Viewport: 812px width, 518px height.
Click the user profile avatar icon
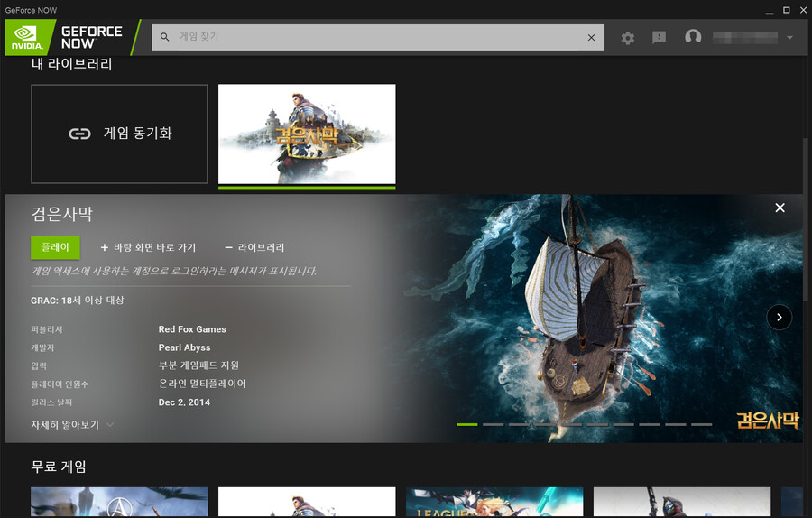pyautogui.click(x=693, y=37)
